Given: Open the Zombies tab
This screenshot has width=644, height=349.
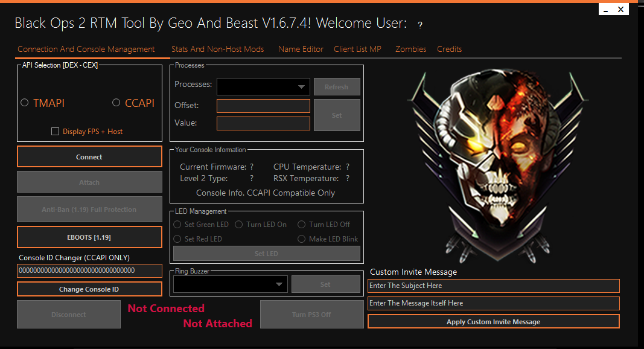Looking at the screenshot, I should click(x=410, y=49).
